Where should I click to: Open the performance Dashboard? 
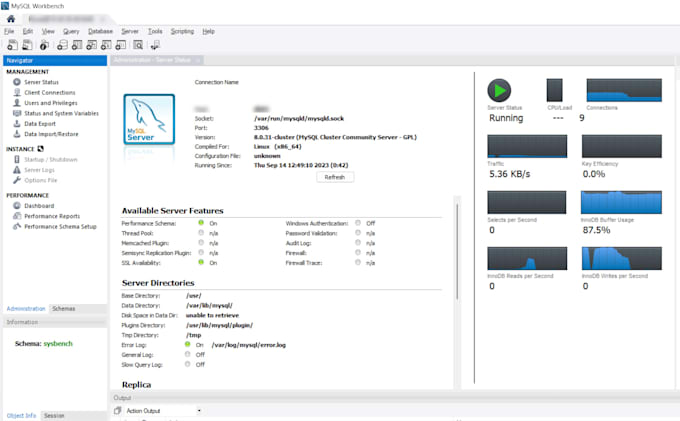pos(39,206)
